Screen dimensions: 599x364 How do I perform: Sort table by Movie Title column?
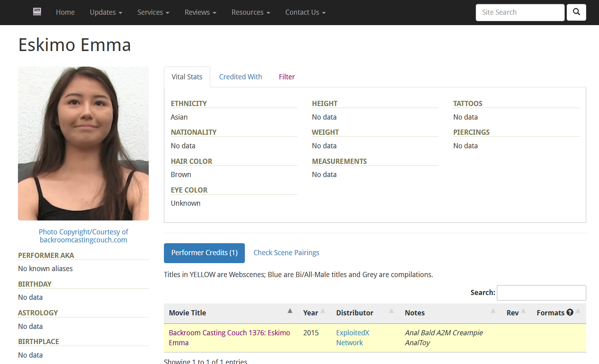(231, 313)
